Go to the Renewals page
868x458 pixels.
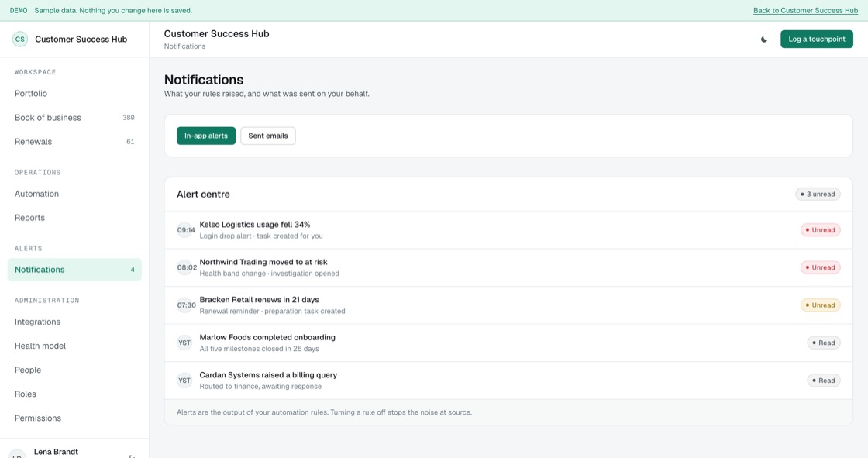pyautogui.click(x=74, y=142)
